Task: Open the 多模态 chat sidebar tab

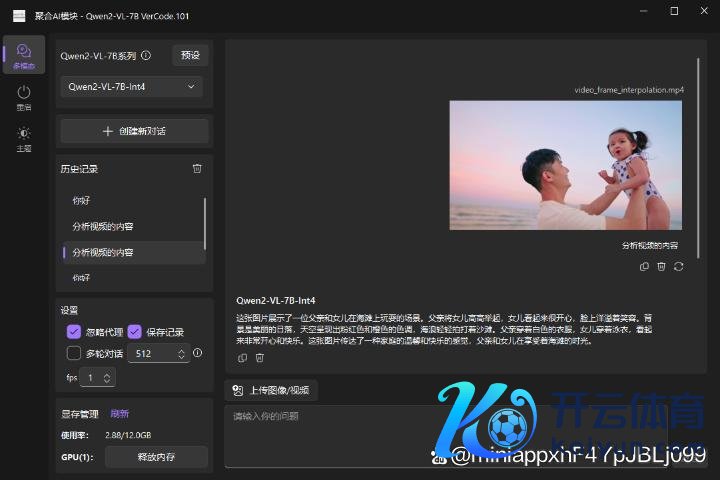Action: tap(24, 54)
